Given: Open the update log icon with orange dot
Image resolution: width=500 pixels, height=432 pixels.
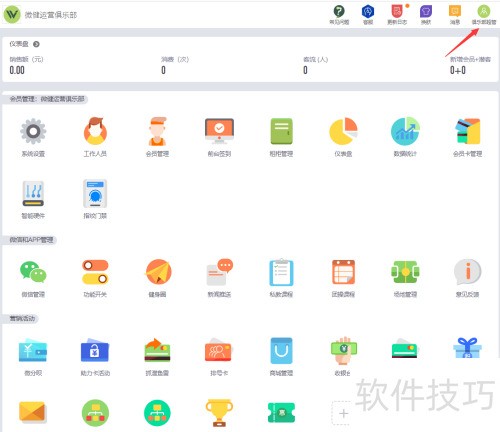Looking at the screenshot, I should click(x=397, y=11).
